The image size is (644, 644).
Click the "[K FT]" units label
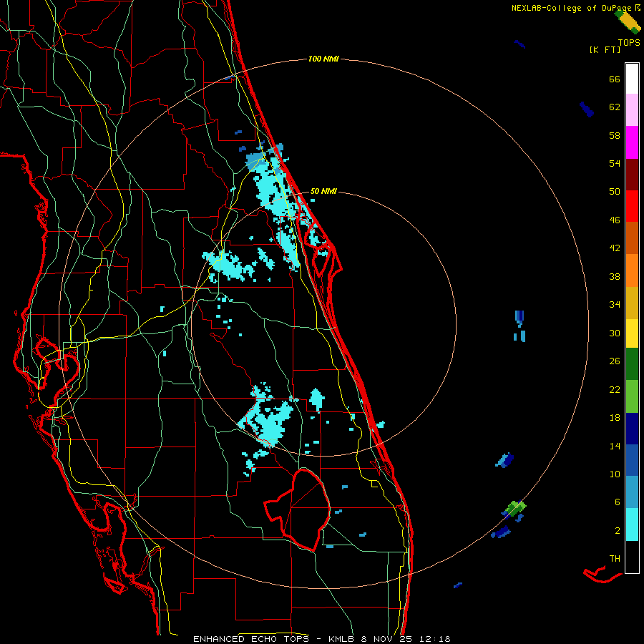tap(605, 49)
